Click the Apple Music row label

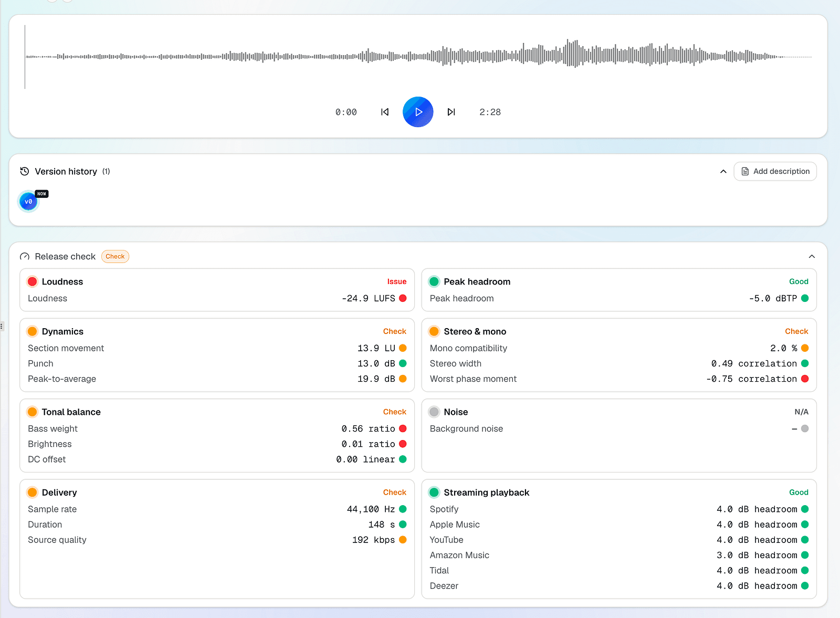point(455,525)
